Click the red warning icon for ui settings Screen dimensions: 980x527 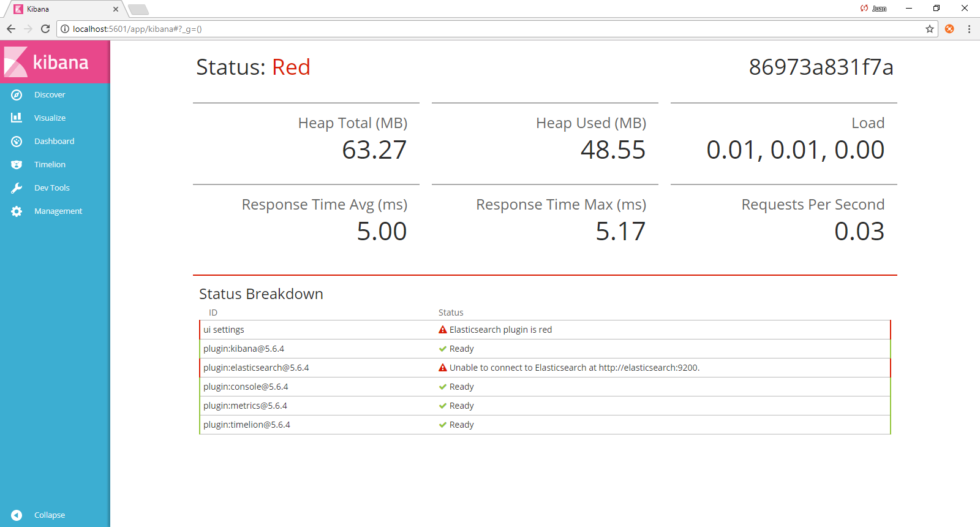(x=443, y=330)
